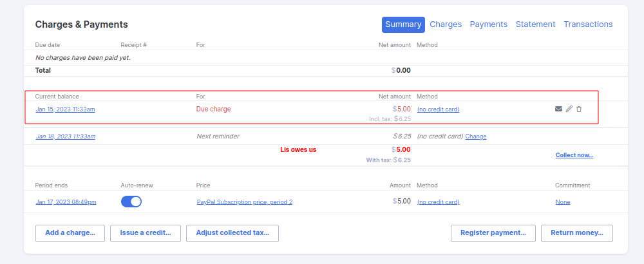Screen dimensions: 644x264
Task: Click the Issue a credit button
Action: tap(146, 233)
